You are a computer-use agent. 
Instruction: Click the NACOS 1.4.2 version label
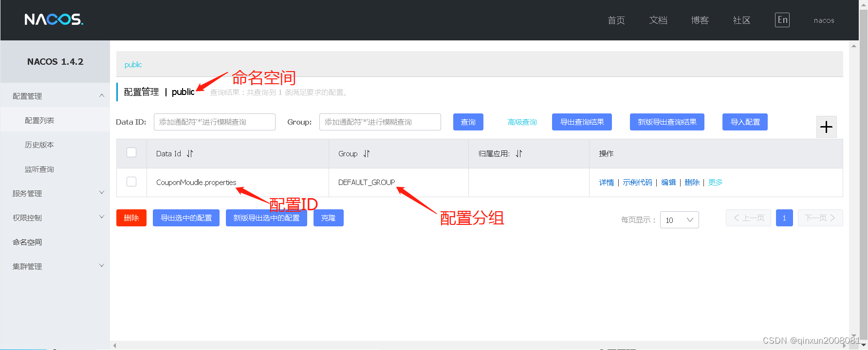(55, 62)
